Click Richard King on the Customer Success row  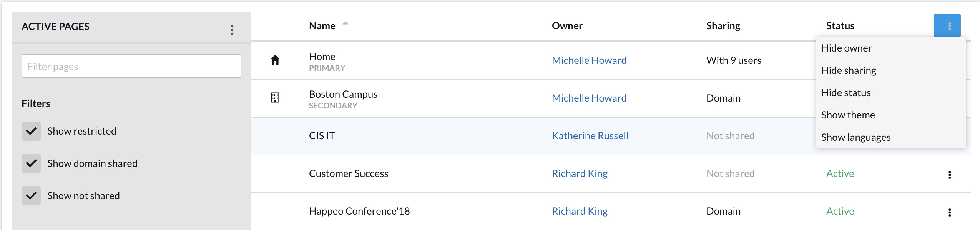580,173
